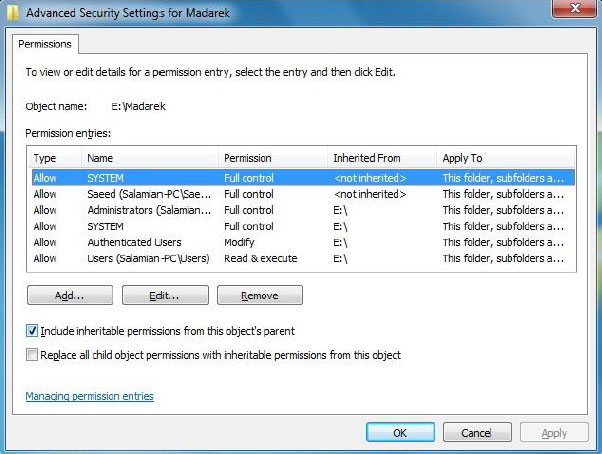Image resolution: width=602 pixels, height=454 pixels.
Task: Select the Users Read & execute entry
Action: pos(149,258)
